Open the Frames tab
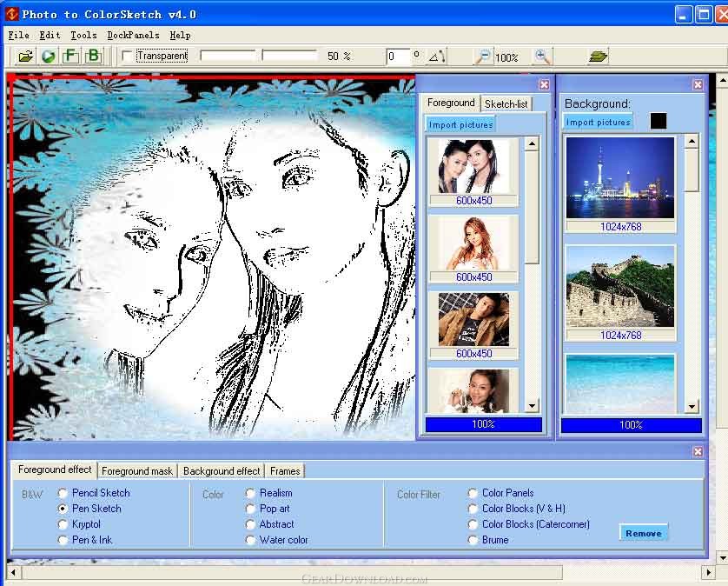This screenshot has height=586, width=728. tap(285, 471)
